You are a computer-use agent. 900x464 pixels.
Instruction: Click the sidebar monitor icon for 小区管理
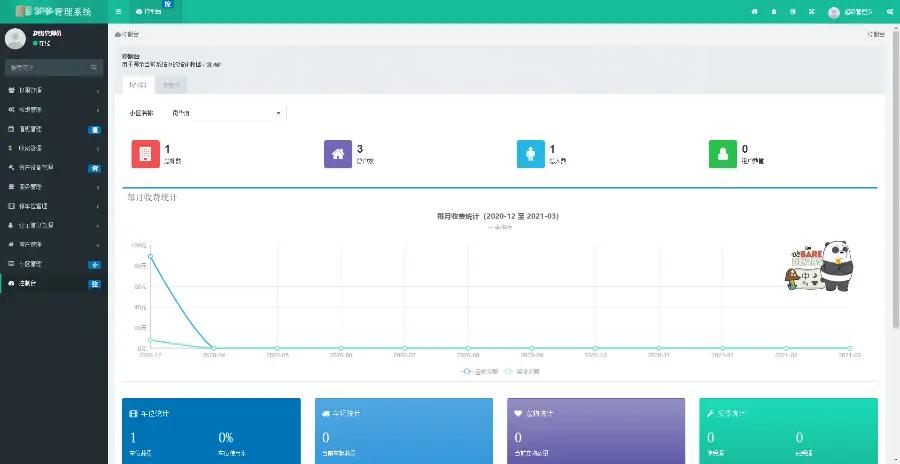11,264
